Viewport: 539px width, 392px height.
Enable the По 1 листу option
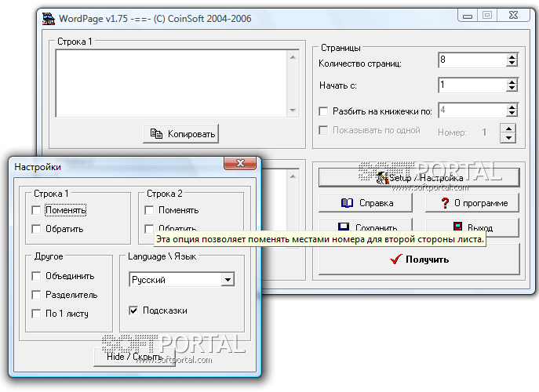tap(36, 314)
